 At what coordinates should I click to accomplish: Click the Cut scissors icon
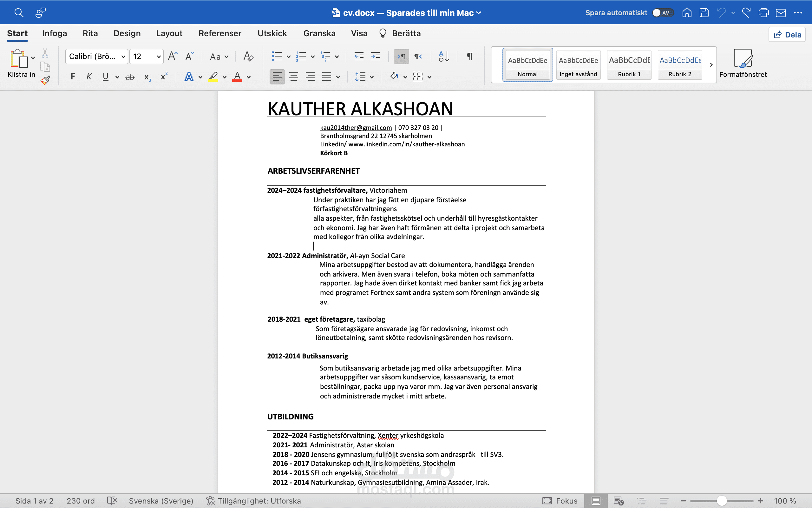(x=45, y=53)
